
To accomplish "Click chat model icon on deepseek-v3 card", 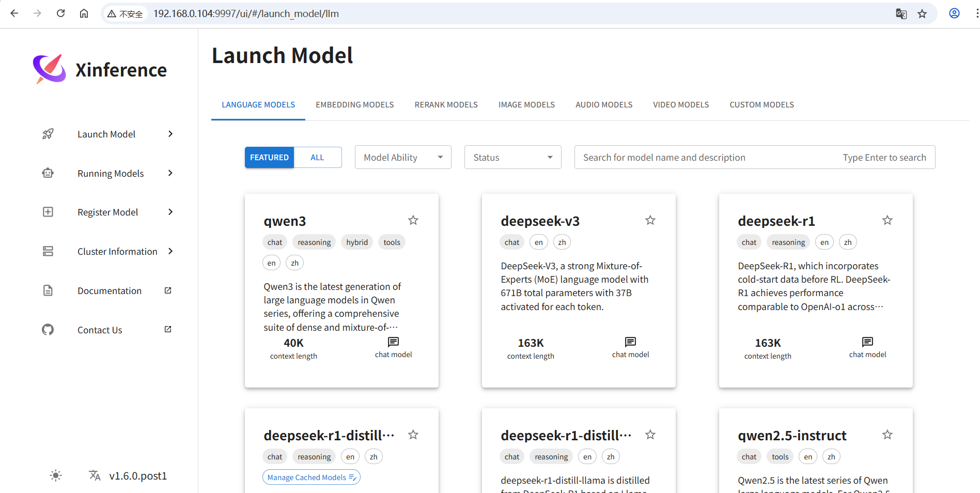I will (631, 342).
